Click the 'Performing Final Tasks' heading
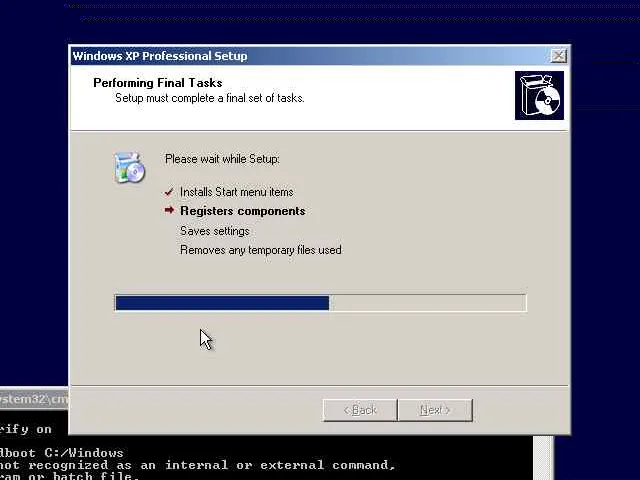Viewport: 640px width, 480px height. pos(158,83)
